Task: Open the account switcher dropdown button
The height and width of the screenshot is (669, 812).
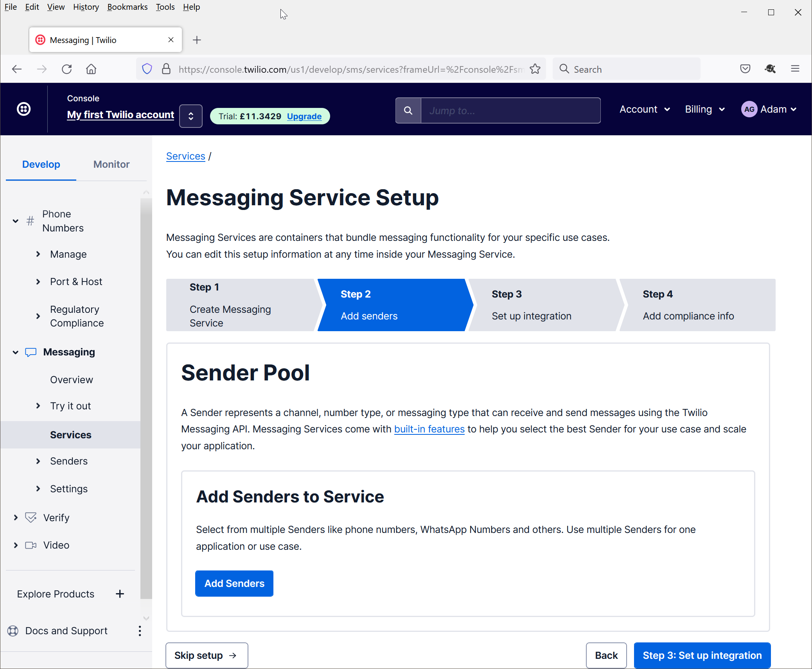Action: coord(190,116)
